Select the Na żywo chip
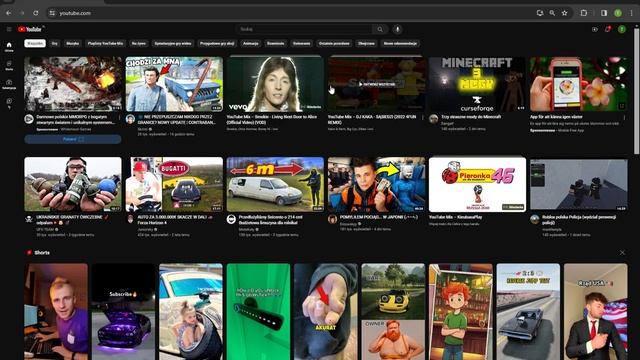640x360 pixels. pyautogui.click(x=139, y=43)
